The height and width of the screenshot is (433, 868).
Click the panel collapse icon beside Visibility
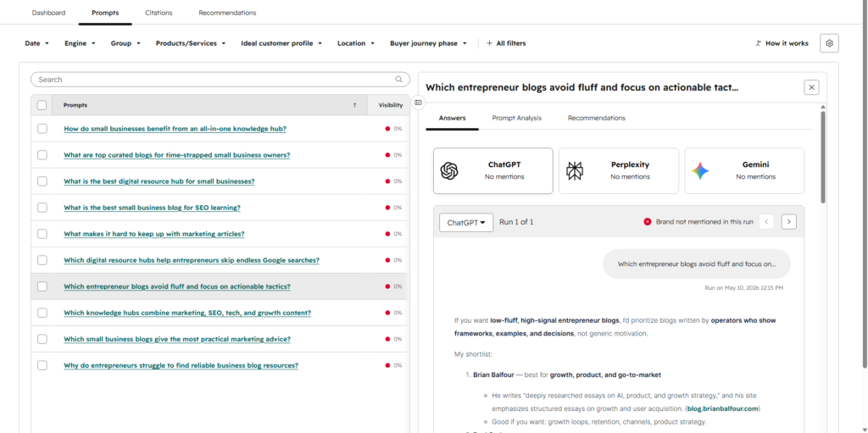pos(419,103)
